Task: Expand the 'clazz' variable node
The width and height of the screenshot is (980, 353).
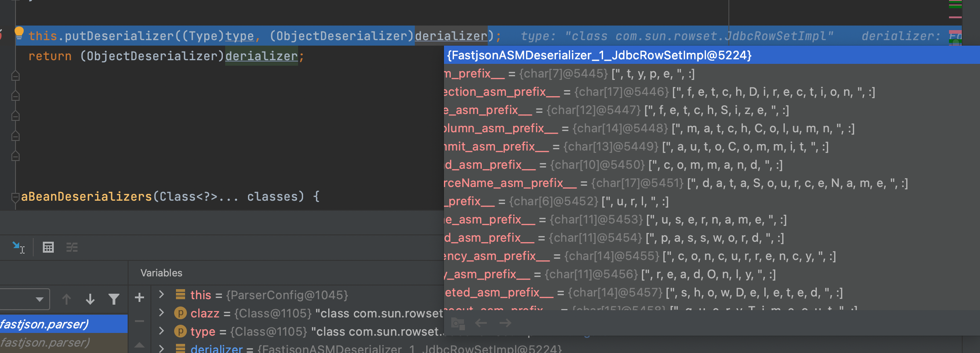Action: pos(161,312)
